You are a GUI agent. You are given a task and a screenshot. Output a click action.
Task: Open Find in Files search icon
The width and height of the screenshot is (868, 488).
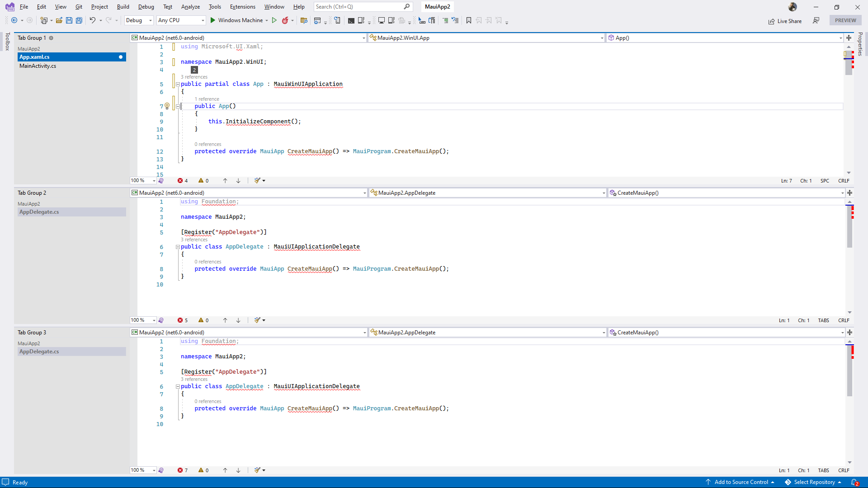tap(304, 20)
